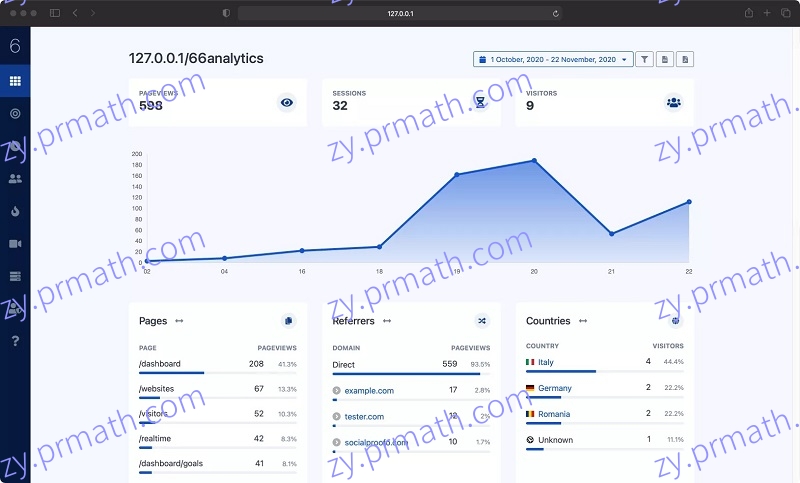Click the 208 pageviews value for /dashboard
The image size is (800, 483).
coord(256,364)
